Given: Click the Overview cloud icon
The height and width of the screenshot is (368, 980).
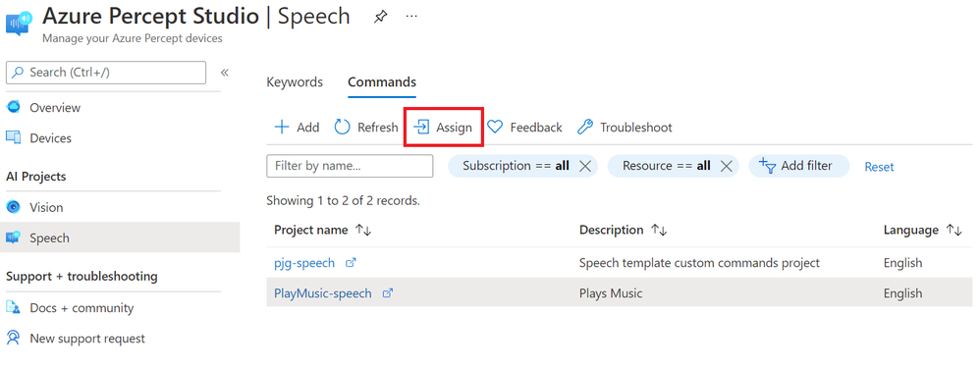Looking at the screenshot, I should [x=13, y=107].
